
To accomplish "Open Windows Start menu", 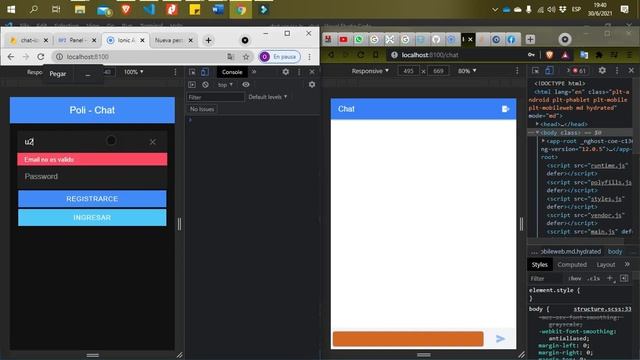I will tap(11, 9).
